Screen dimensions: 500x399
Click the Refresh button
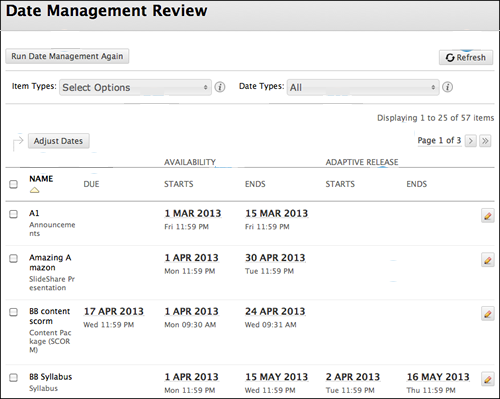[466, 57]
